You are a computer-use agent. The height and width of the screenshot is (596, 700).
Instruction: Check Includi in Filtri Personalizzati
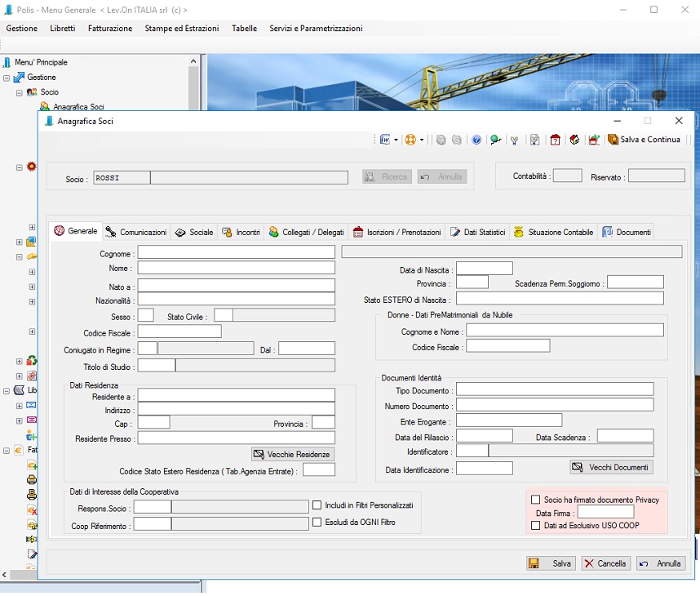[317, 505]
